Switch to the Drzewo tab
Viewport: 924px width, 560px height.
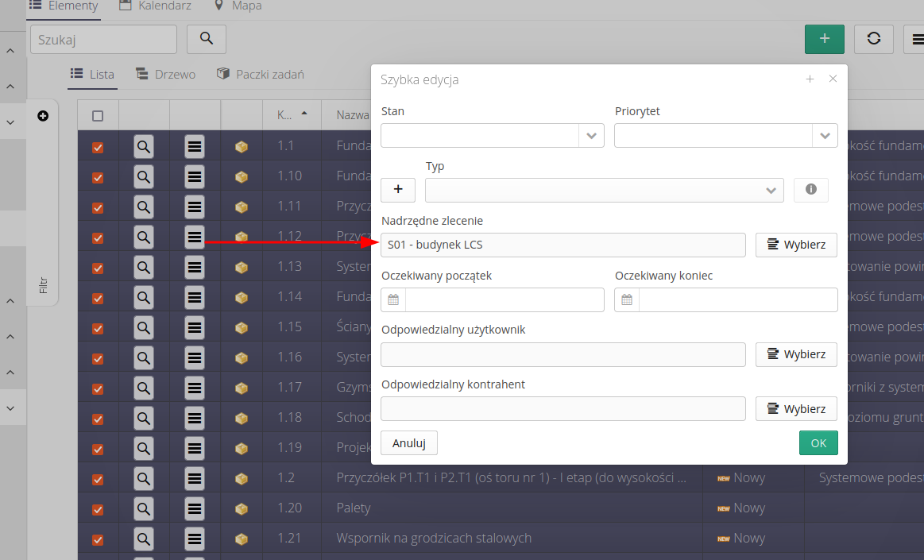pos(165,74)
